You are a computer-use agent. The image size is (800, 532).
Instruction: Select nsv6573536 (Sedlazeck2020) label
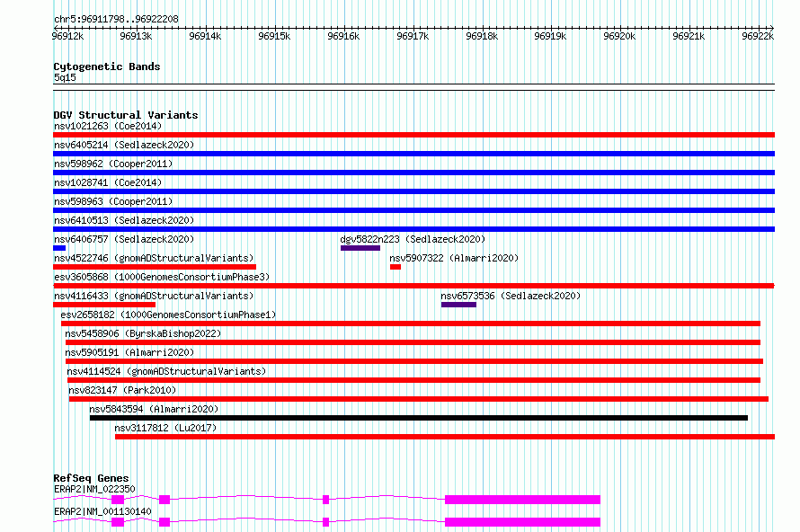(x=511, y=296)
